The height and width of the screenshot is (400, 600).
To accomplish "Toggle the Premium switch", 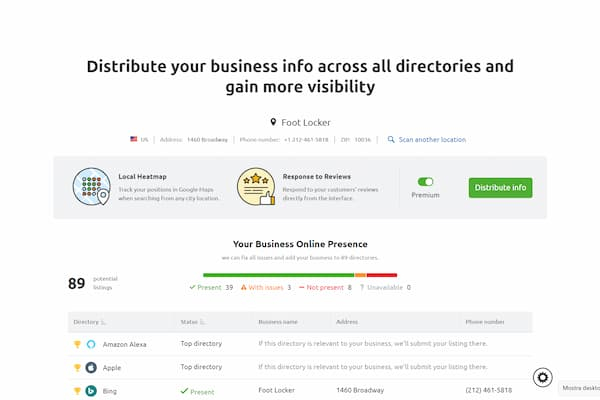I will click(425, 181).
